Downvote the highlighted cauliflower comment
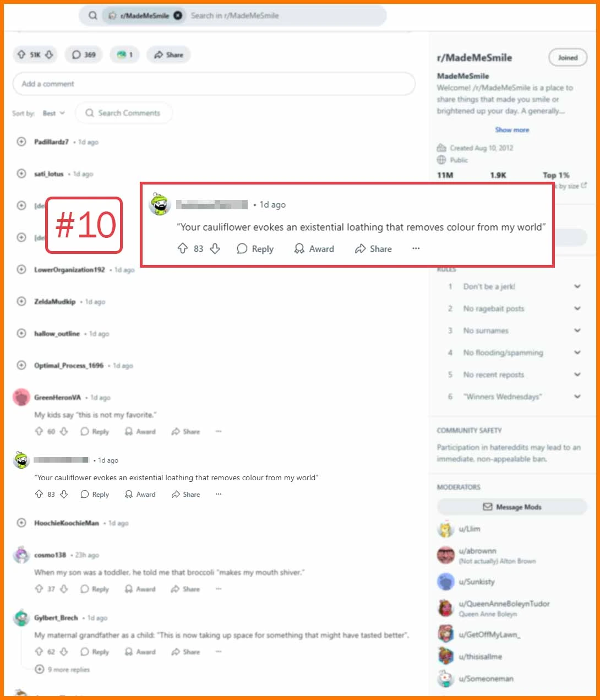This screenshot has height=700, width=600. (215, 248)
